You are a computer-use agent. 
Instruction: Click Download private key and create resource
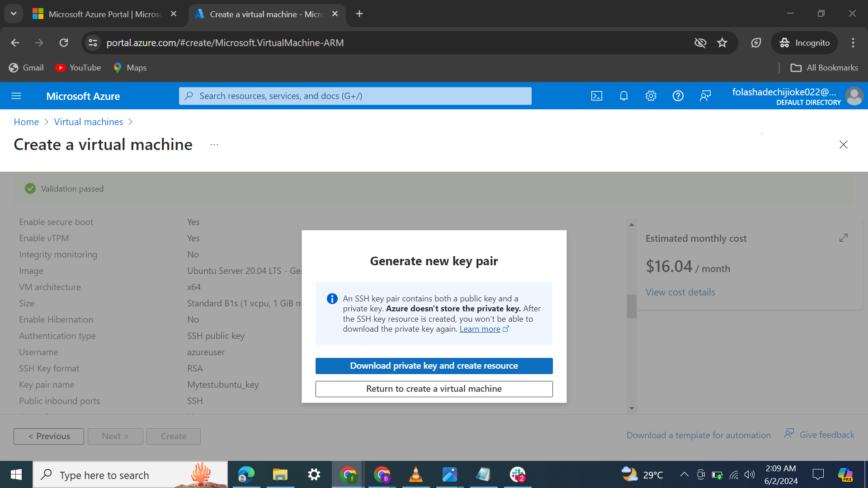434,366
